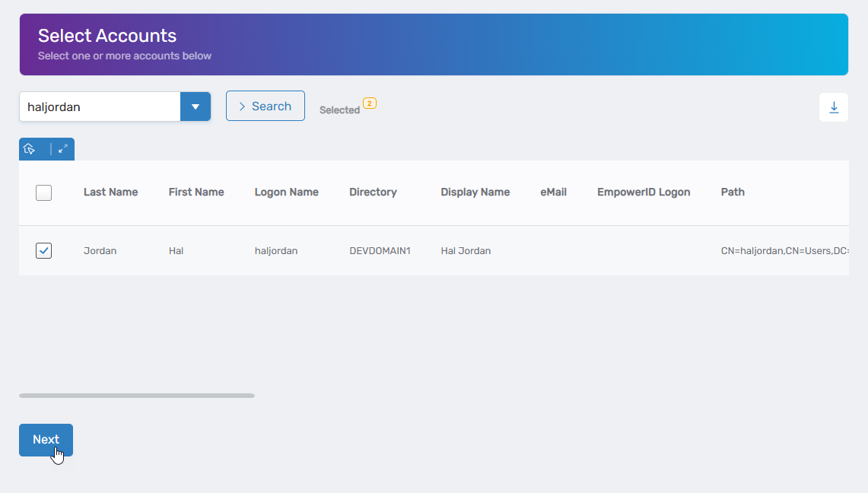Click the Selected label text
The height and width of the screenshot is (493, 868).
(339, 110)
